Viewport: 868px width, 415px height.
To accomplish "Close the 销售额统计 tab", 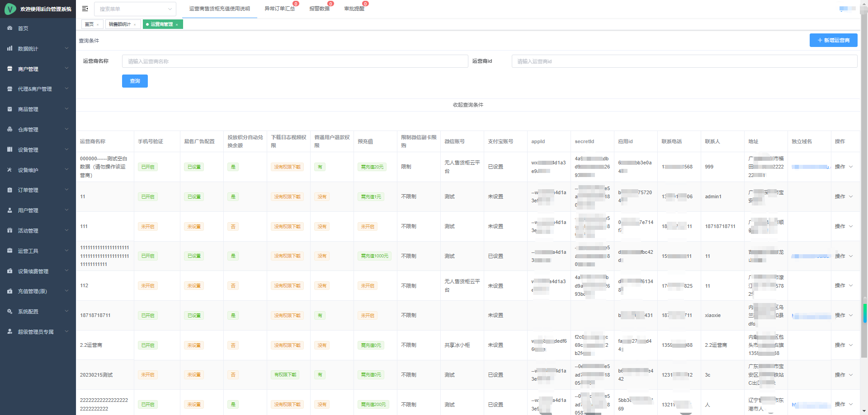I will tap(135, 25).
